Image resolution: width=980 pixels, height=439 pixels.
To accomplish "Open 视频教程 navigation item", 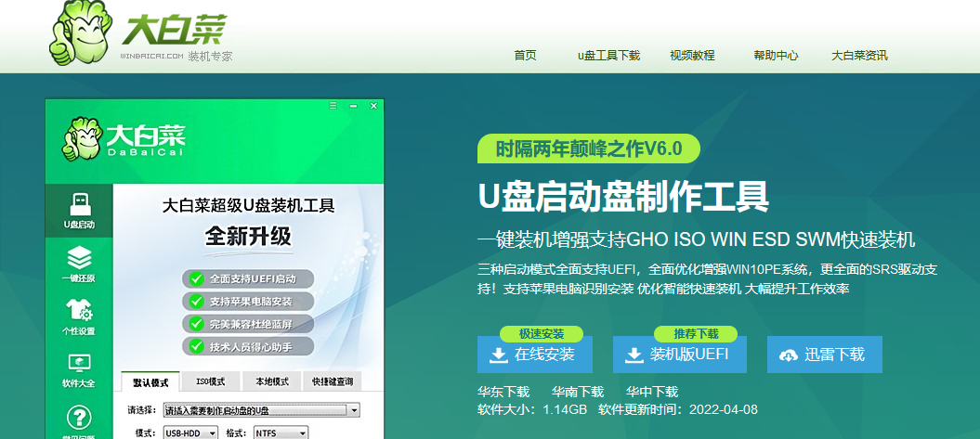I will coord(692,55).
